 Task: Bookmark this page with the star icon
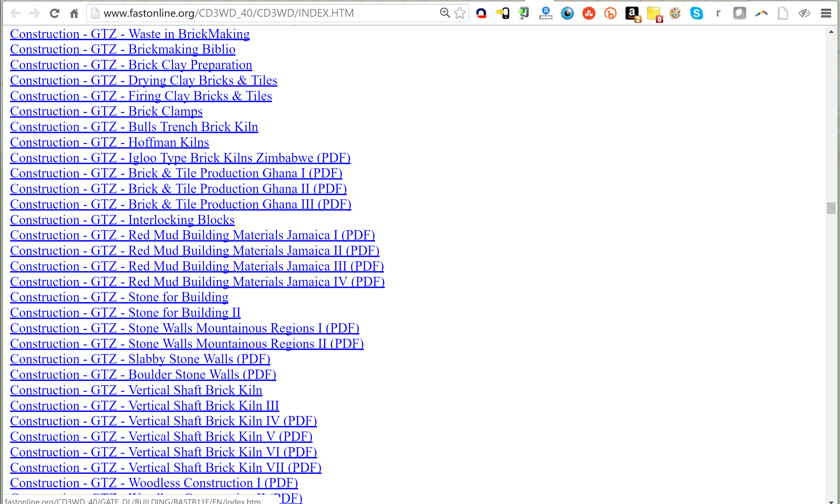coord(459,13)
